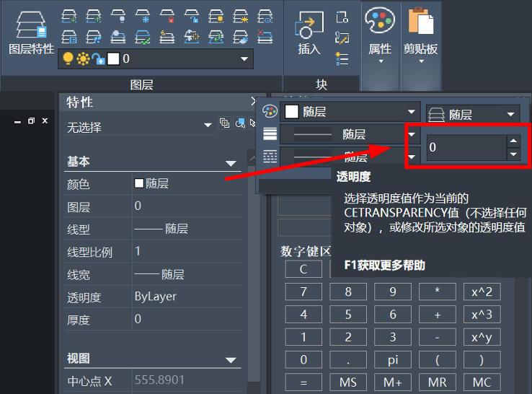Collapse the 视图 section in properties
Image resolution: width=532 pixels, height=394 pixels.
[231, 359]
